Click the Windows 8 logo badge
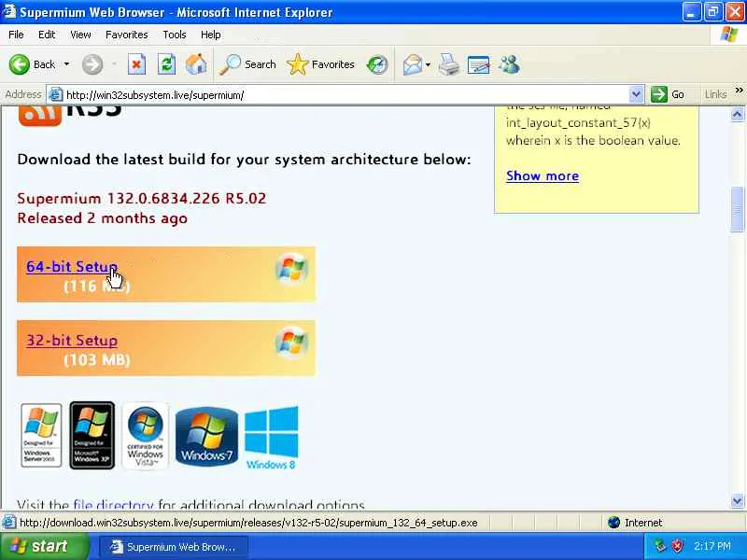 coord(271,438)
